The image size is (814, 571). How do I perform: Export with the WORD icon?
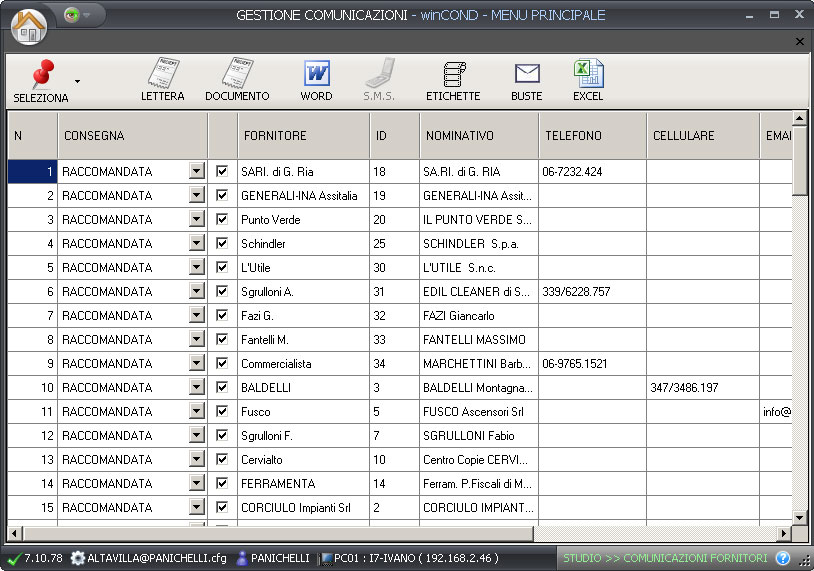[316, 80]
